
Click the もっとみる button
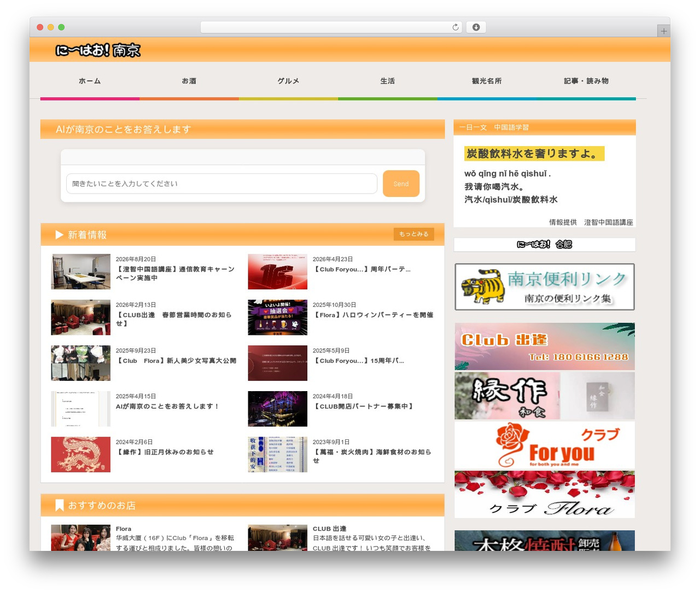pyautogui.click(x=413, y=234)
